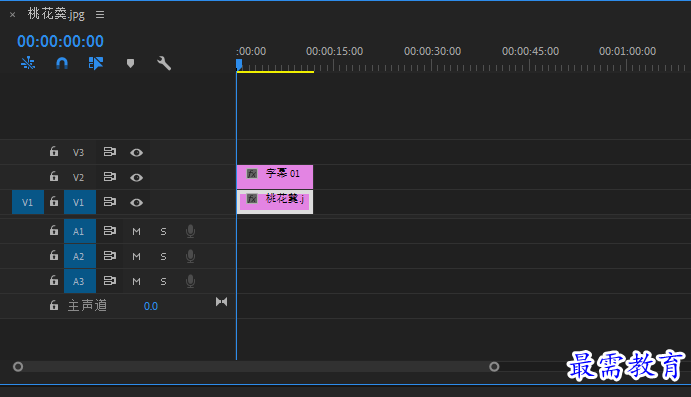This screenshot has height=397, width=691.
Task: Select the 桃花龚.jpg sequence tab
Action: tap(56, 14)
